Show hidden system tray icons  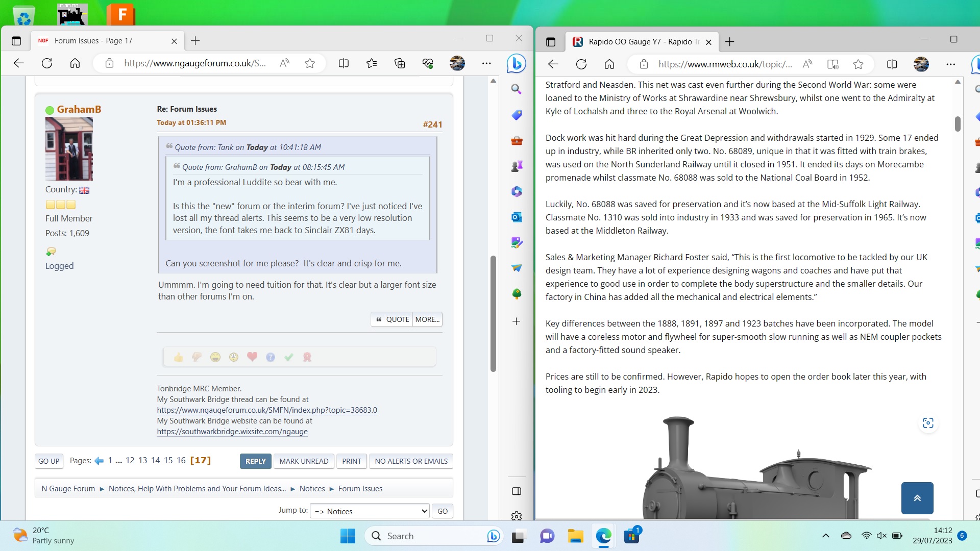pyautogui.click(x=825, y=536)
